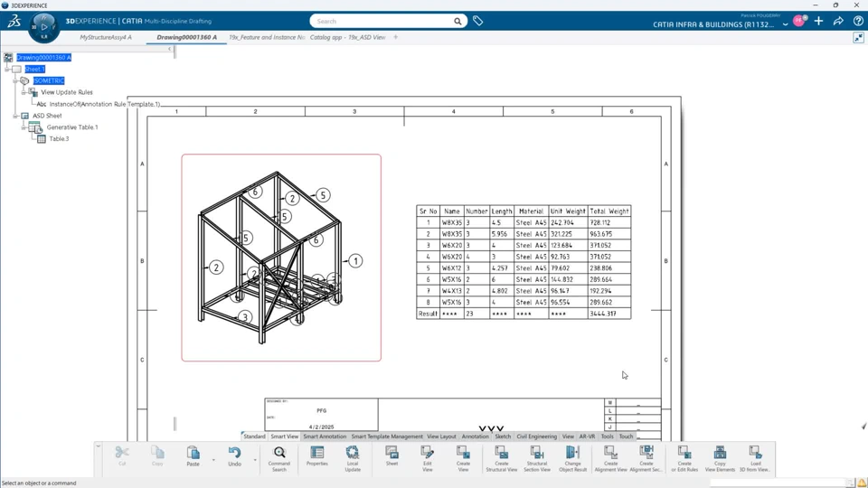868x488 pixels.
Task: Click balloon 1 in the drawing
Action: [x=355, y=260]
